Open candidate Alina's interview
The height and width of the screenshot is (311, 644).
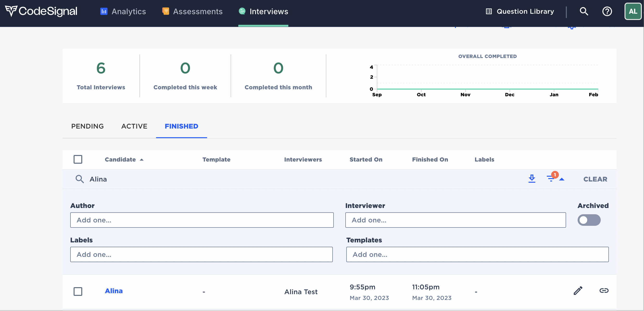coord(114,291)
